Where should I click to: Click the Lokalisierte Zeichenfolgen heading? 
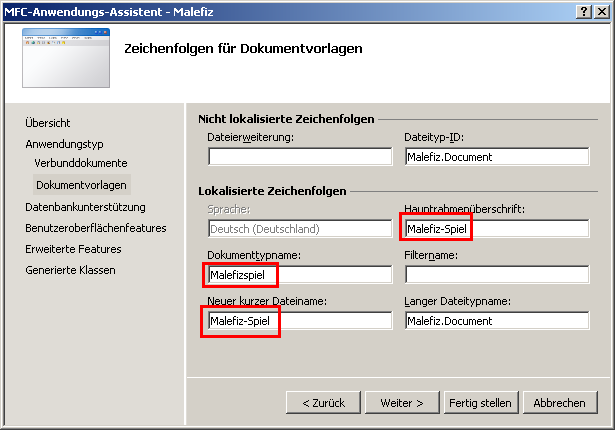coord(272,191)
